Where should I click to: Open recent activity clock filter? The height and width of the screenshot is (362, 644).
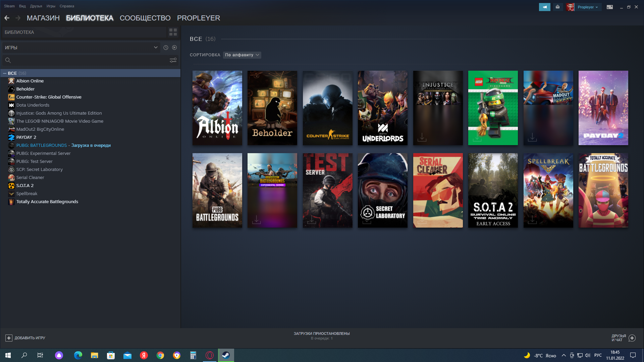(166, 48)
